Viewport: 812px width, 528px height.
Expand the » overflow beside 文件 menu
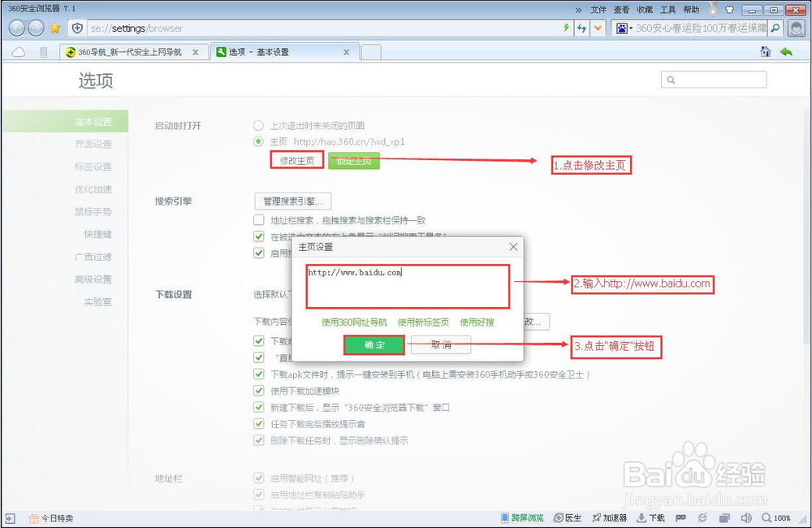click(578, 10)
